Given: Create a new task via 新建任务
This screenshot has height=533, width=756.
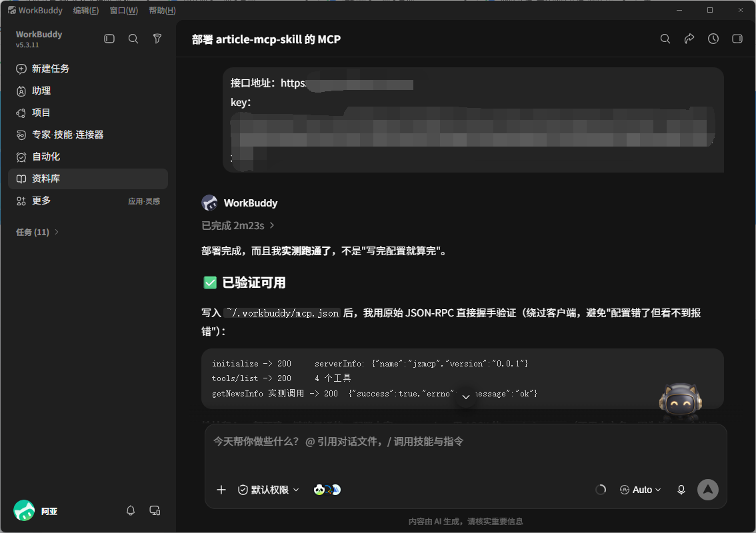Looking at the screenshot, I should tap(88, 69).
